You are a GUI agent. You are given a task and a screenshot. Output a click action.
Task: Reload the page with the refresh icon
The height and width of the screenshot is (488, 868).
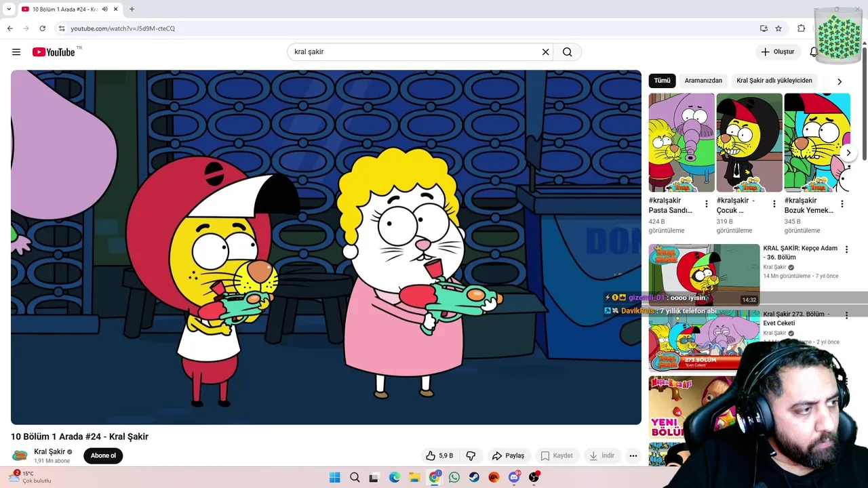pos(42,28)
